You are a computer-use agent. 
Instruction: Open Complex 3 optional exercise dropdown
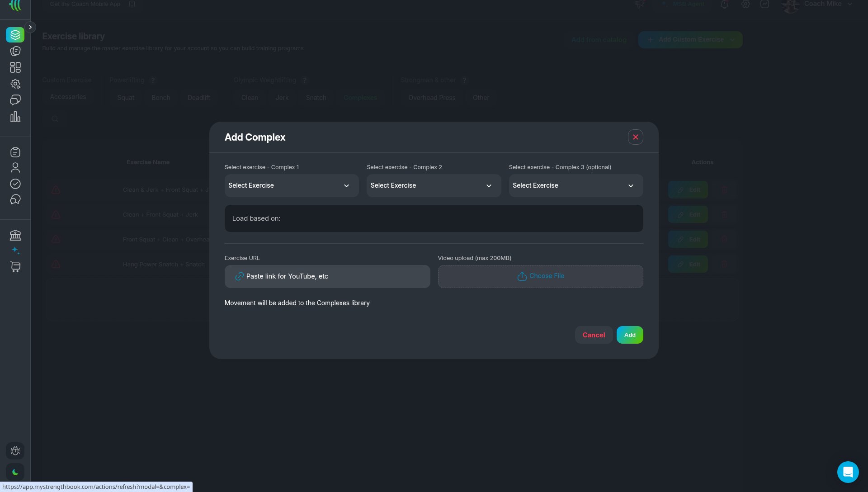pyautogui.click(x=576, y=185)
